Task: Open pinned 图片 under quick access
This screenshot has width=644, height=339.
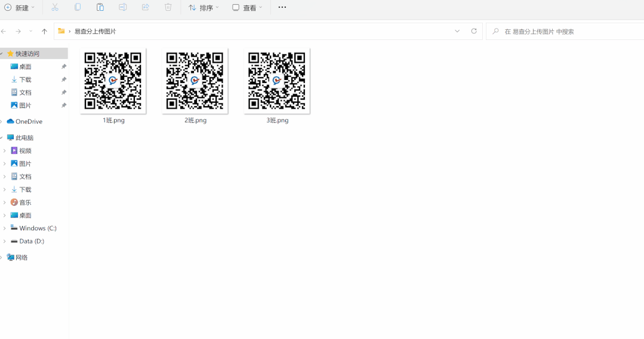Action: point(25,106)
